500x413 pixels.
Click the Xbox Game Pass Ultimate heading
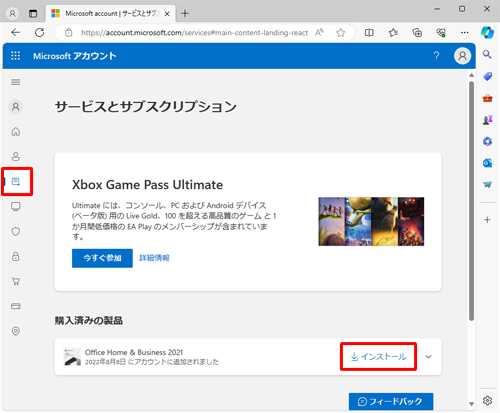147,185
